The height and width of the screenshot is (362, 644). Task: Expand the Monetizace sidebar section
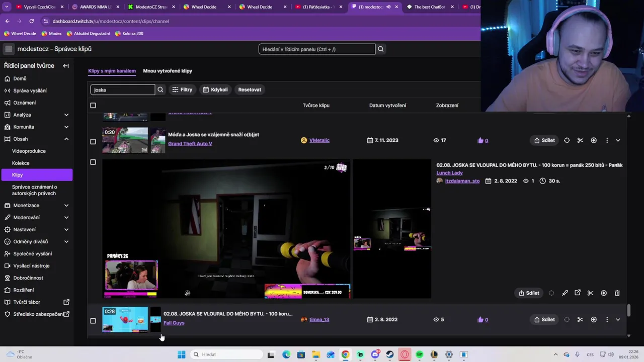pos(66,205)
